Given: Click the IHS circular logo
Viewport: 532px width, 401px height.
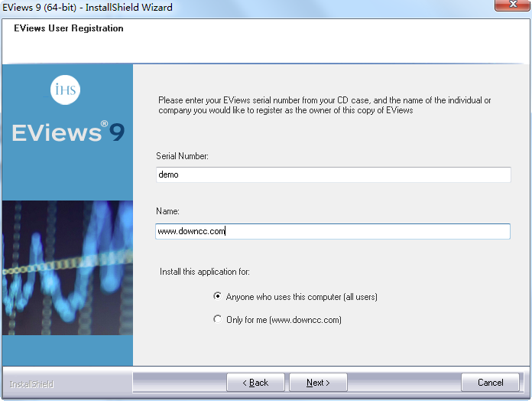Looking at the screenshot, I should 65,90.
